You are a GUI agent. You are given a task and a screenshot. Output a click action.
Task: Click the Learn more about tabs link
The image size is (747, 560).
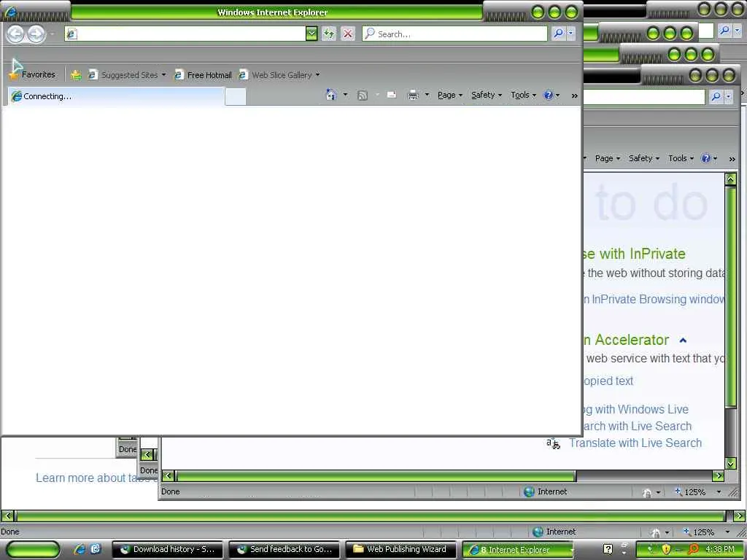[x=96, y=478]
